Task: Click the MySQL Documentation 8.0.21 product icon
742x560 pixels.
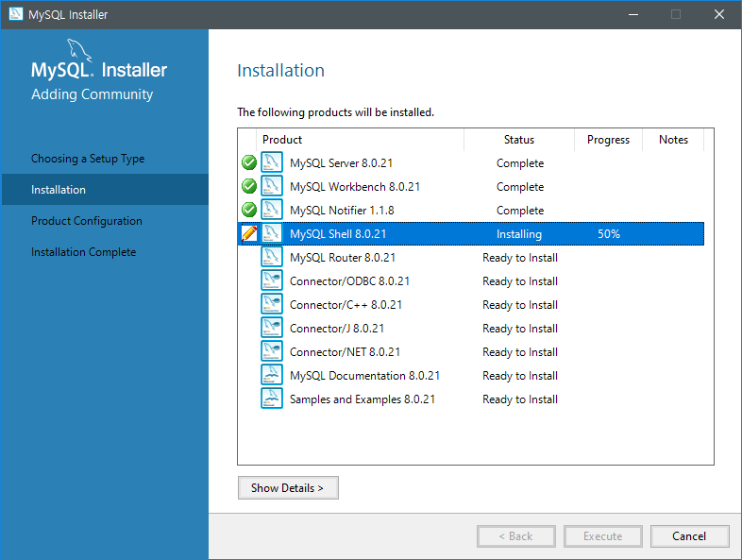Action: click(x=272, y=375)
